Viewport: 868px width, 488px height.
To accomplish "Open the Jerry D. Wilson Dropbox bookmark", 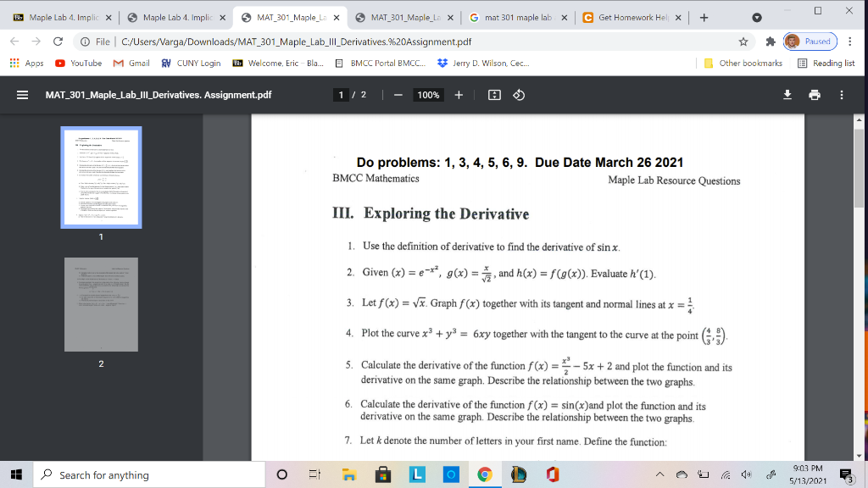I will [483, 63].
